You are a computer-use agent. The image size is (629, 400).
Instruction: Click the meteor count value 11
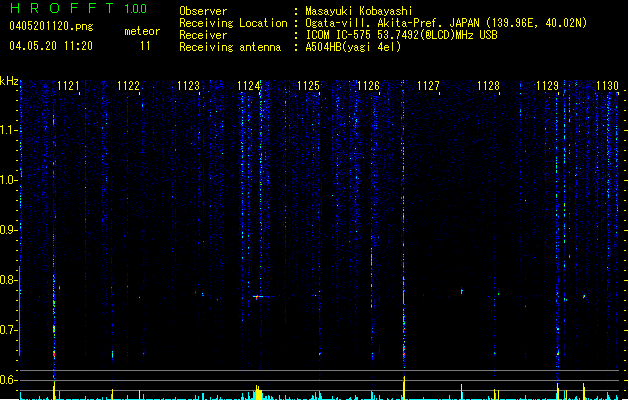point(145,46)
